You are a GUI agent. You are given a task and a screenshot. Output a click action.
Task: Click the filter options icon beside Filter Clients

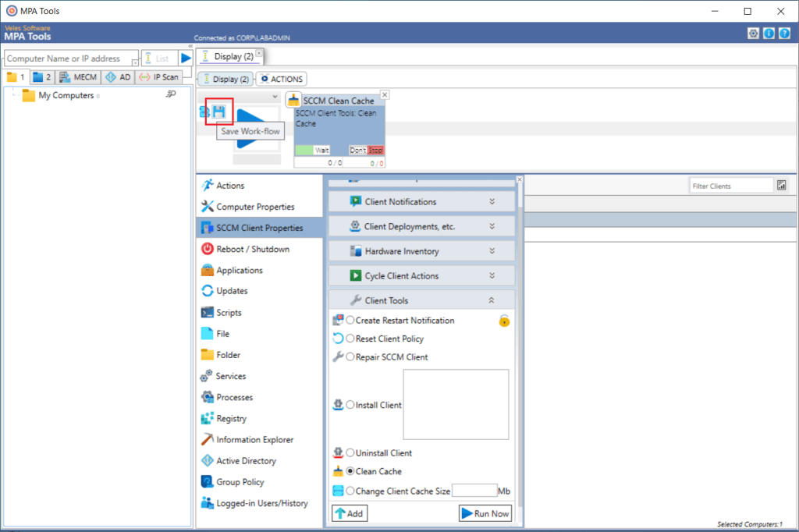[x=782, y=186]
